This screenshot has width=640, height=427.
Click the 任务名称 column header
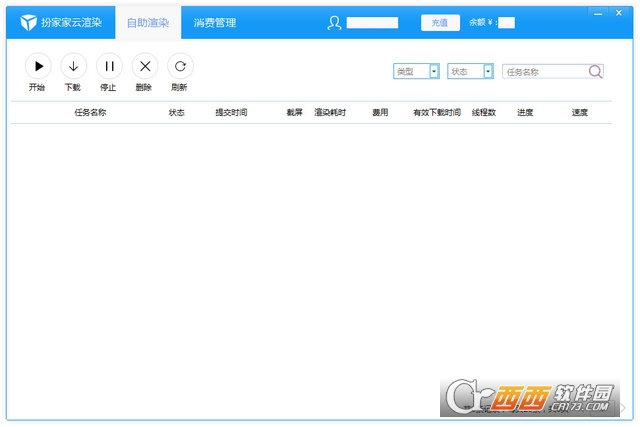[x=90, y=112]
